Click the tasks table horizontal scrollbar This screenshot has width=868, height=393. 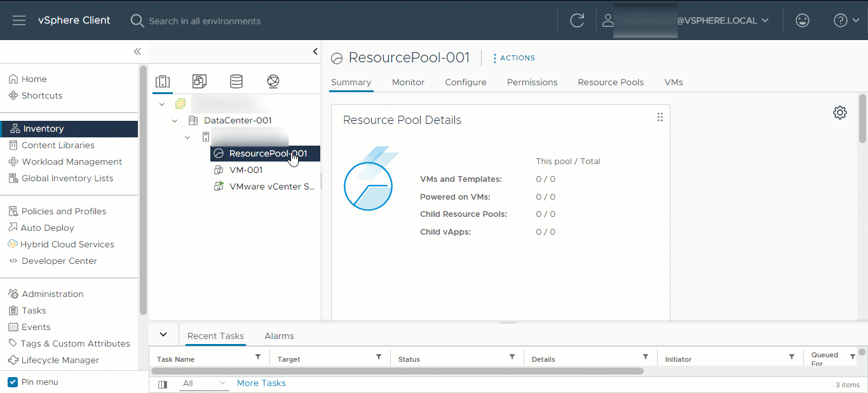click(397, 371)
